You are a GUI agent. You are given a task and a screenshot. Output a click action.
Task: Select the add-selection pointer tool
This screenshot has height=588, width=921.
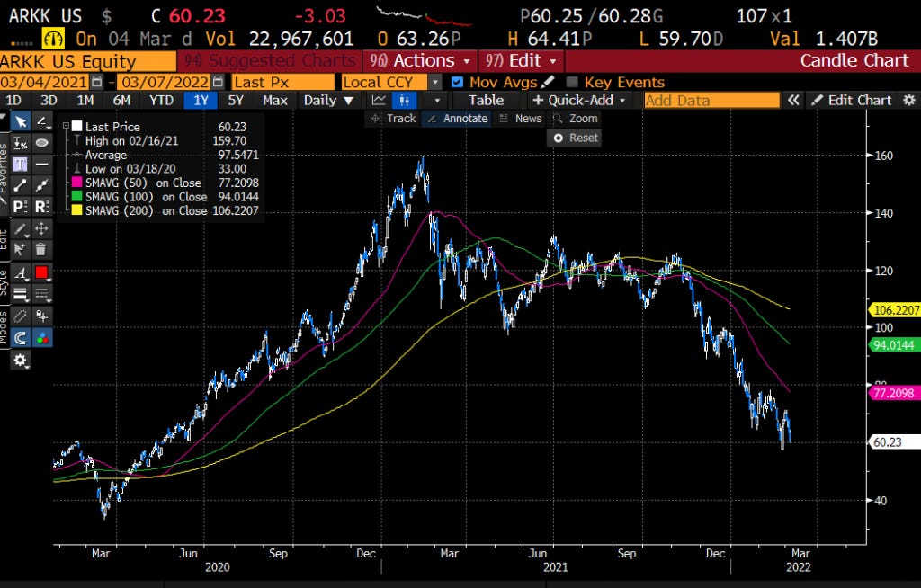point(21,250)
